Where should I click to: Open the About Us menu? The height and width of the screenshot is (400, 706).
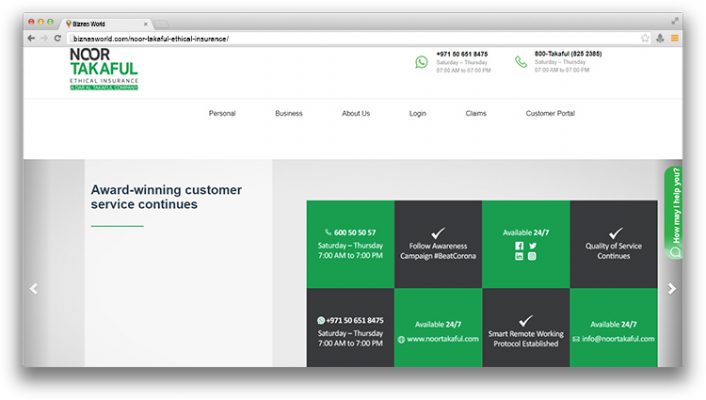tap(355, 114)
